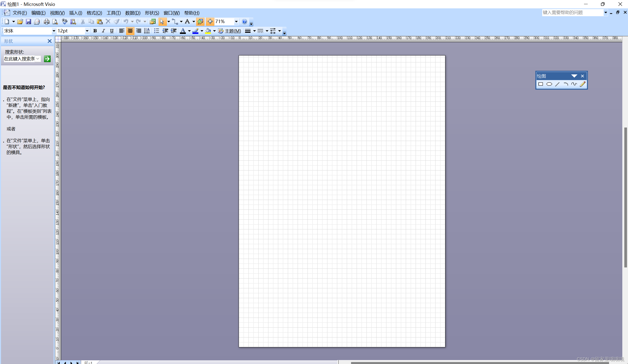Open the 形状(S) menu
The image size is (628, 364).
pyautogui.click(x=152, y=13)
